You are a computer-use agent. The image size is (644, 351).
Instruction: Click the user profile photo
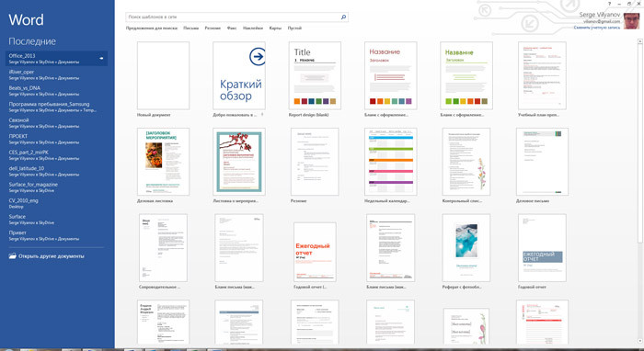tap(631, 20)
